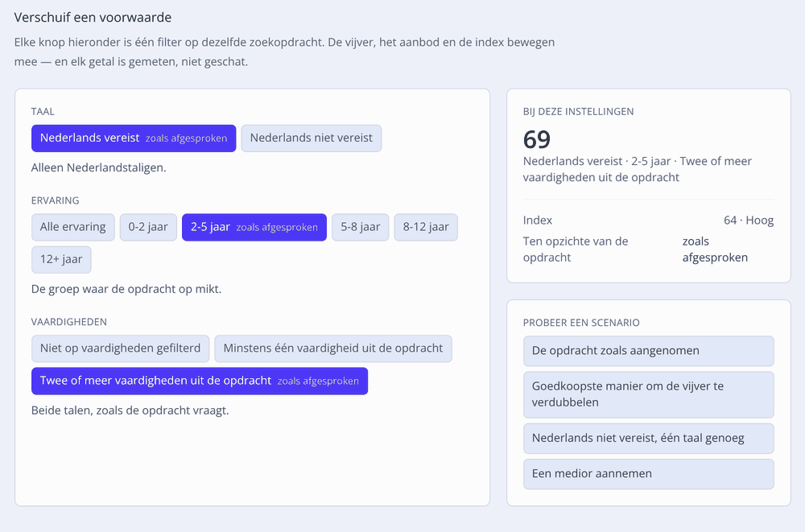Choose the '12+ jaar' experience option
The height and width of the screenshot is (532, 805).
click(61, 259)
